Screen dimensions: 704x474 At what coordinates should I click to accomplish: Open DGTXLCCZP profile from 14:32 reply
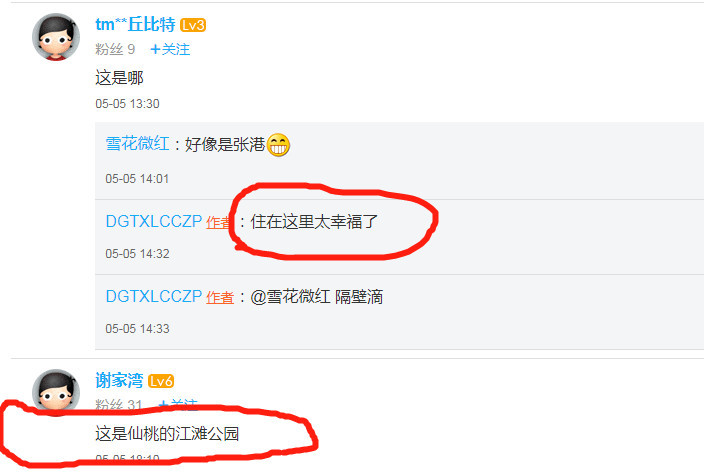pyautogui.click(x=154, y=221)
